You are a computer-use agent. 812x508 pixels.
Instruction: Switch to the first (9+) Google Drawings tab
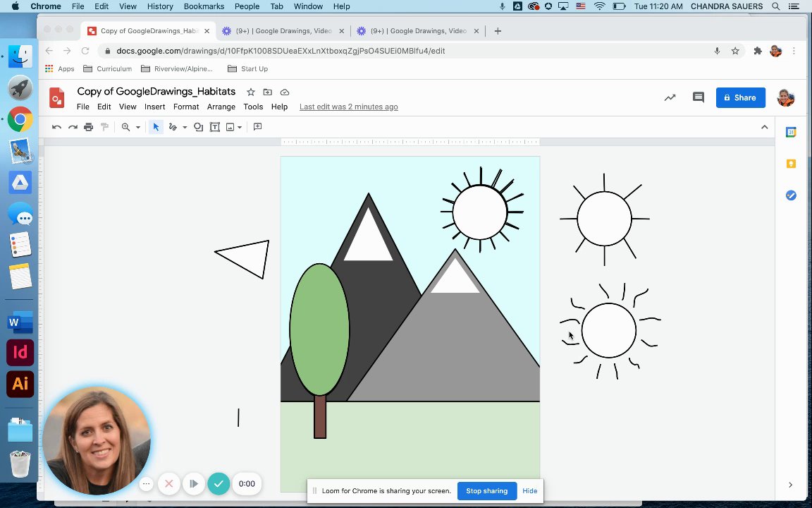point(283,31)
